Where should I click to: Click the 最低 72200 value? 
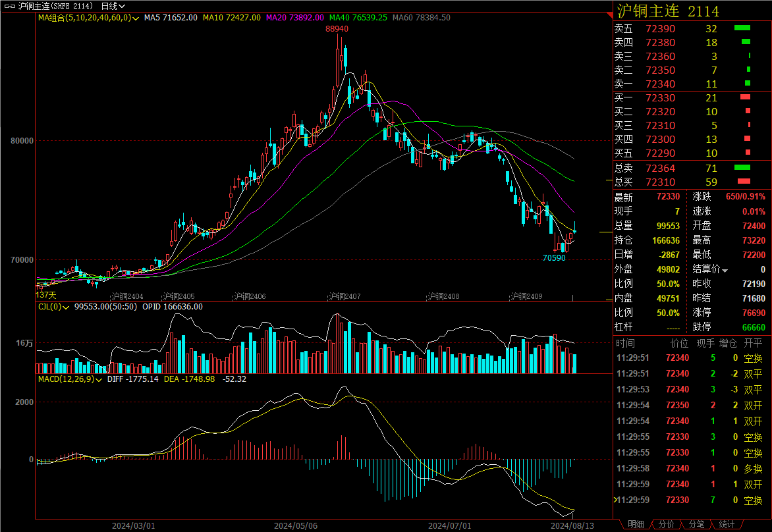pos(754,255)
